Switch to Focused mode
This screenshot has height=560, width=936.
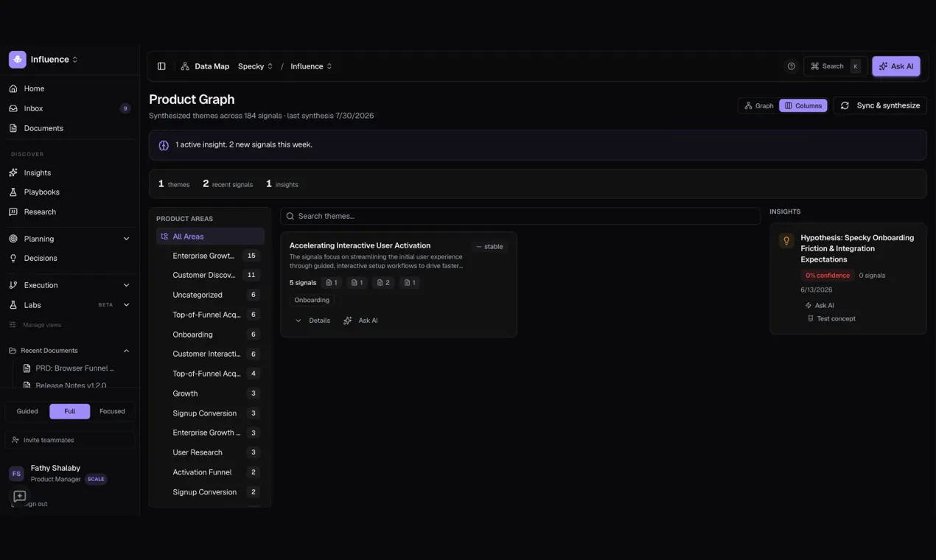pyautogui.click(x=112, y=411)
